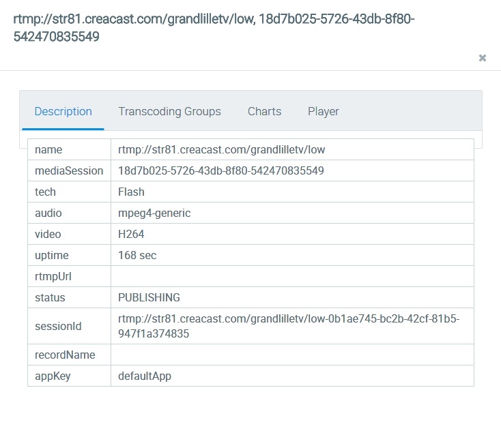Click the Flash value in tech row
The width and height of the screenshot is (501, 448).
click(x=131, y=192)
